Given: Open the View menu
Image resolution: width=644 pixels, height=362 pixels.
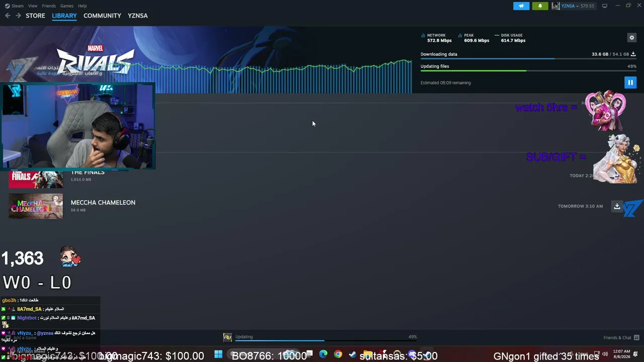Looking at the screenshot, I should tap(33, 6).
